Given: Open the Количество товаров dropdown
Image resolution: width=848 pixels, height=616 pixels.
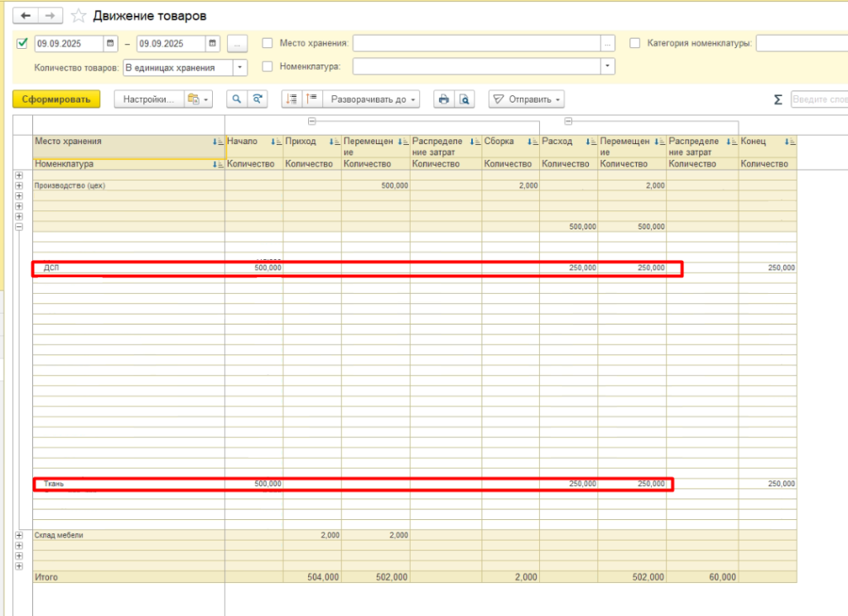Looking at the screenshot, I should click(x=239, y=68).
